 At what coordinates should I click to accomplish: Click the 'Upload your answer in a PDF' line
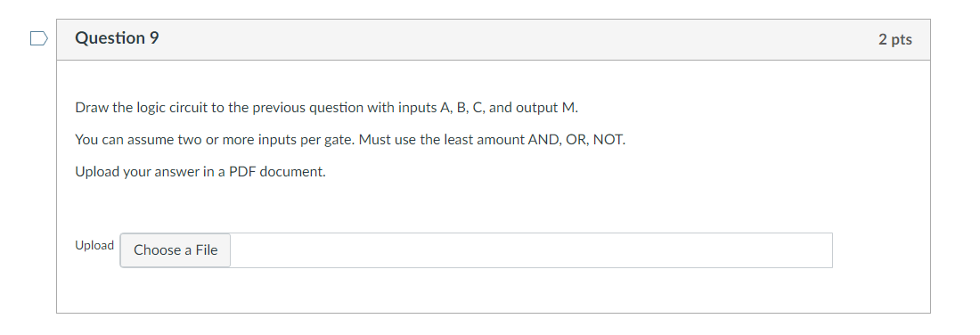[200, 171]
